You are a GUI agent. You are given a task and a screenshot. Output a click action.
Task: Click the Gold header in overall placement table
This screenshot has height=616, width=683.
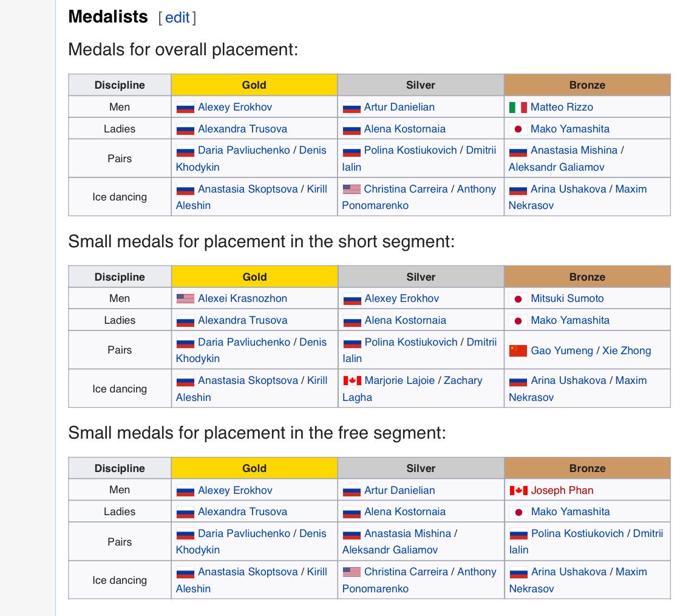(x=254, y=85)
